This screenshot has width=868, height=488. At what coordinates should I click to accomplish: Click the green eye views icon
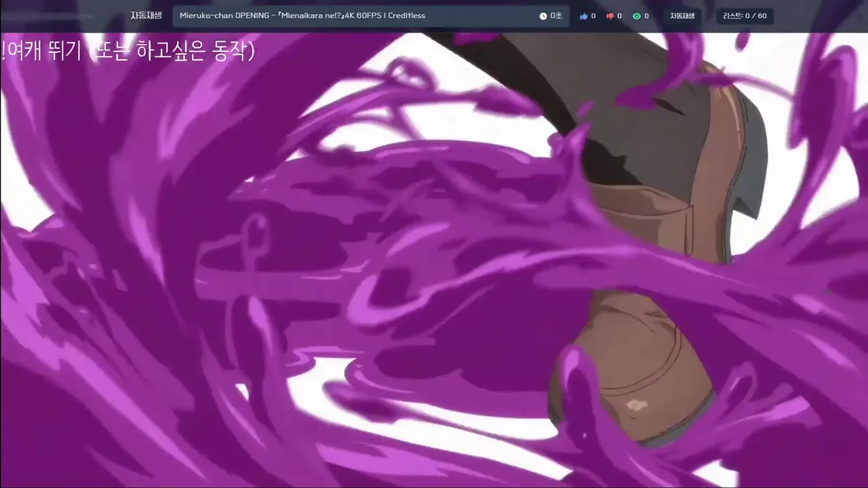[x=636, y=16]
